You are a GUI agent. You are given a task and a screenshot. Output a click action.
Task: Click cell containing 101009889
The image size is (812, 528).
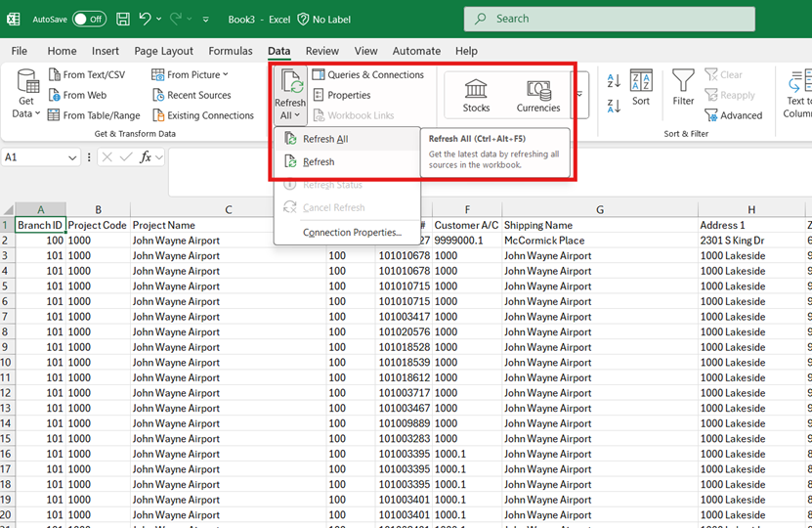[404, 423]
